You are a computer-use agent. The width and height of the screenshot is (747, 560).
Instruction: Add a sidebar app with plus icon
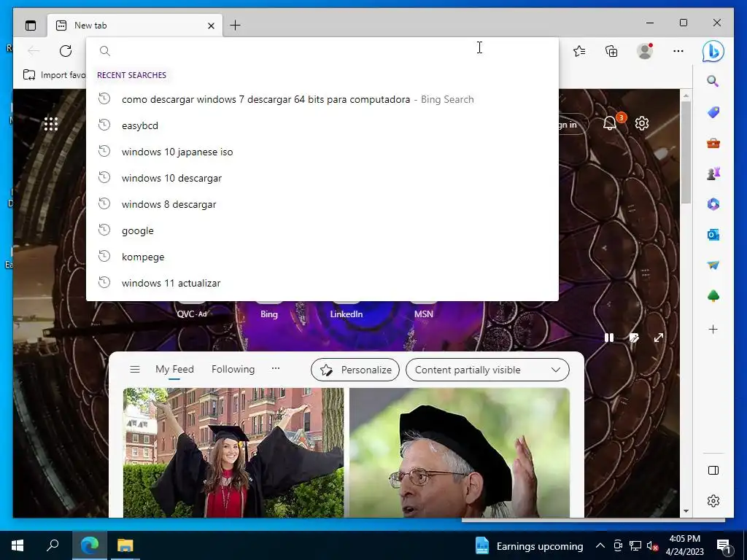pos(713,329)
